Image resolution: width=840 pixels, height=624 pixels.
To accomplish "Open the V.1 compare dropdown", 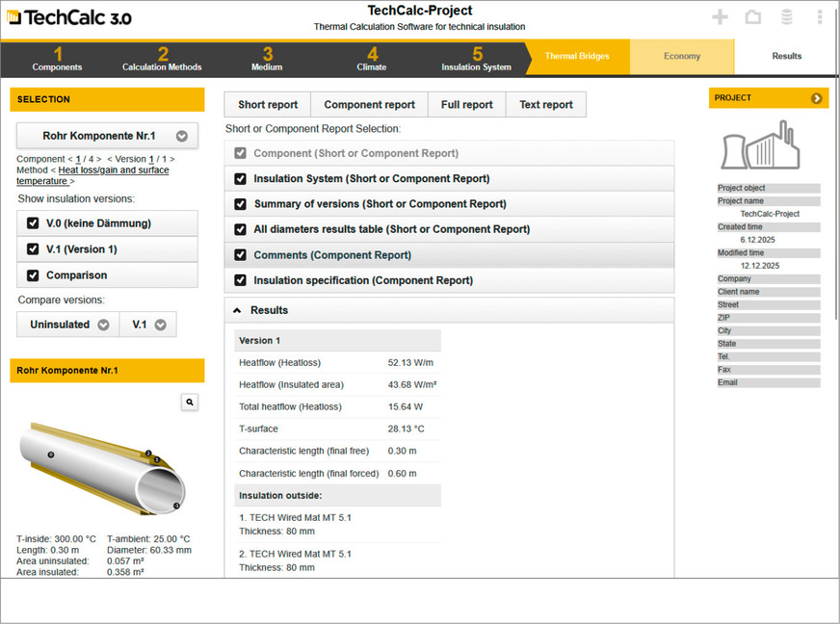I will [x=147, y=325].
